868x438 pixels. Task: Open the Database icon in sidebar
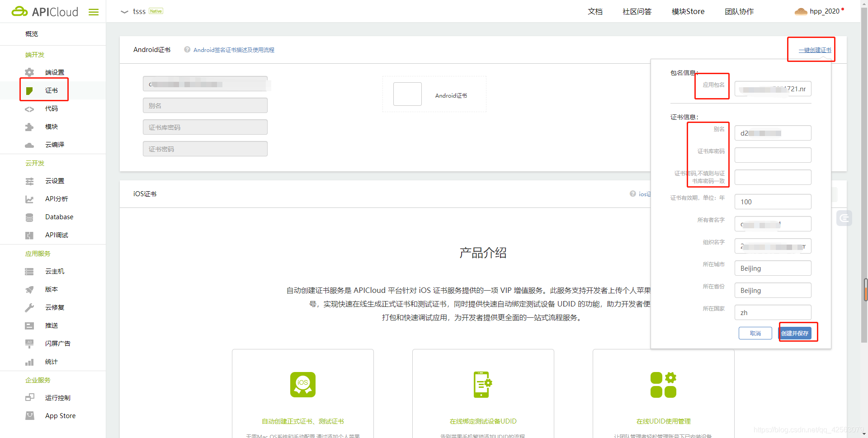(29, 217)
